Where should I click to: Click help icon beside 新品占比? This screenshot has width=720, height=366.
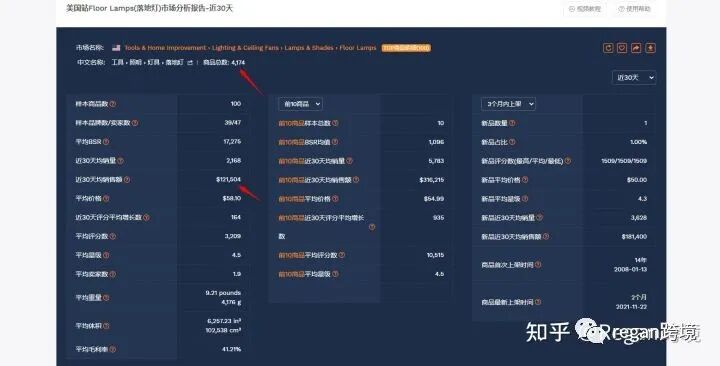[512, 142]
